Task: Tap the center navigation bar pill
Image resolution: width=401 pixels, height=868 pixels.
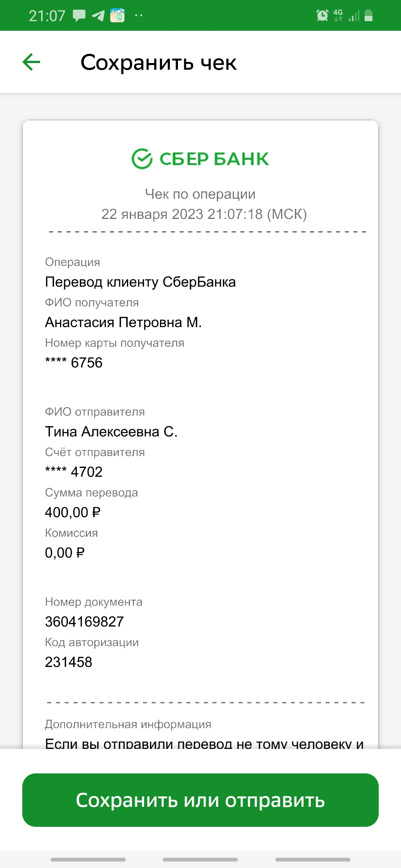Action: (200, 859)
